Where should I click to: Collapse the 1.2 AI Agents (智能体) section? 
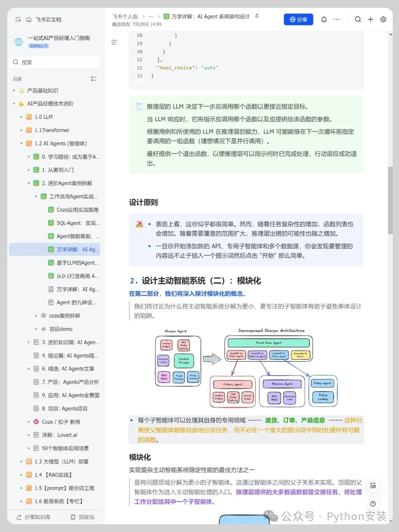(x=21, y=143)
